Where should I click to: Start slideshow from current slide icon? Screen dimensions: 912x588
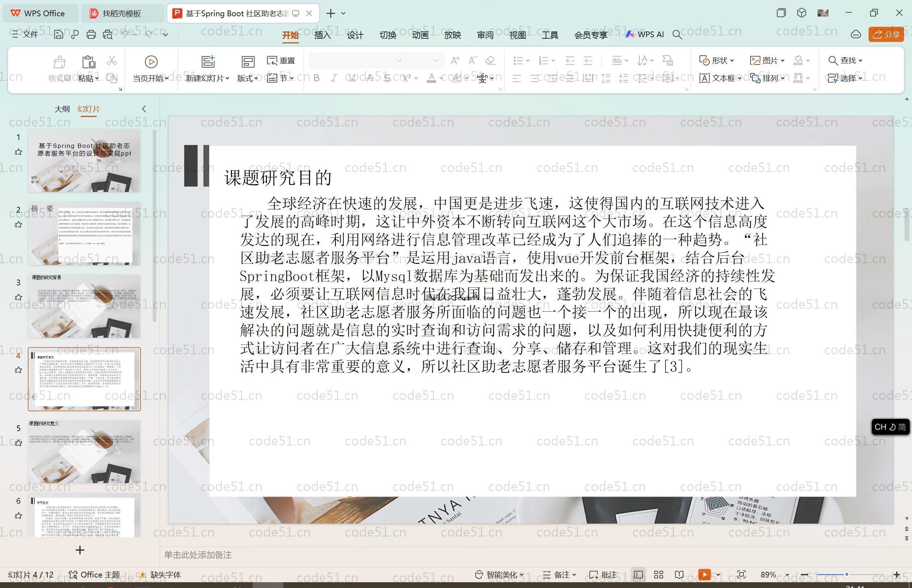(x=151, y=61)
